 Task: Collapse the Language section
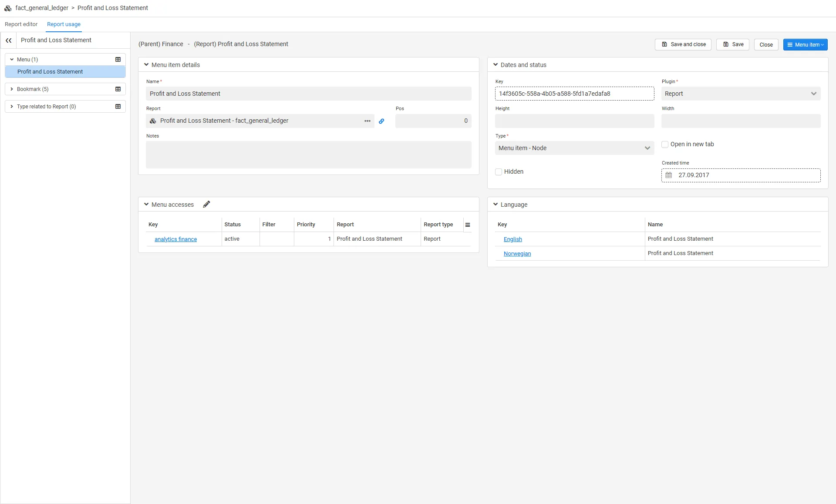496,205
